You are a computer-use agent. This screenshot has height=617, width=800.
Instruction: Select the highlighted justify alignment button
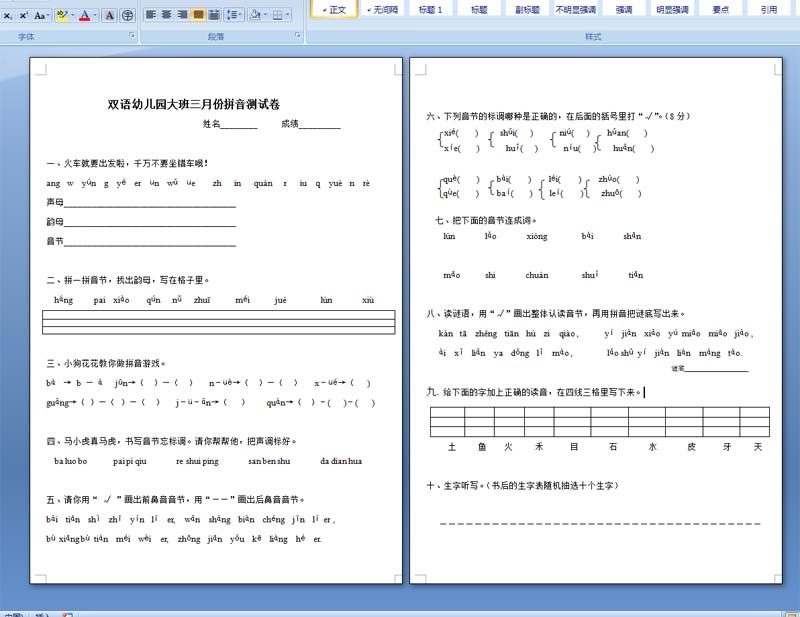coord(198,15)
